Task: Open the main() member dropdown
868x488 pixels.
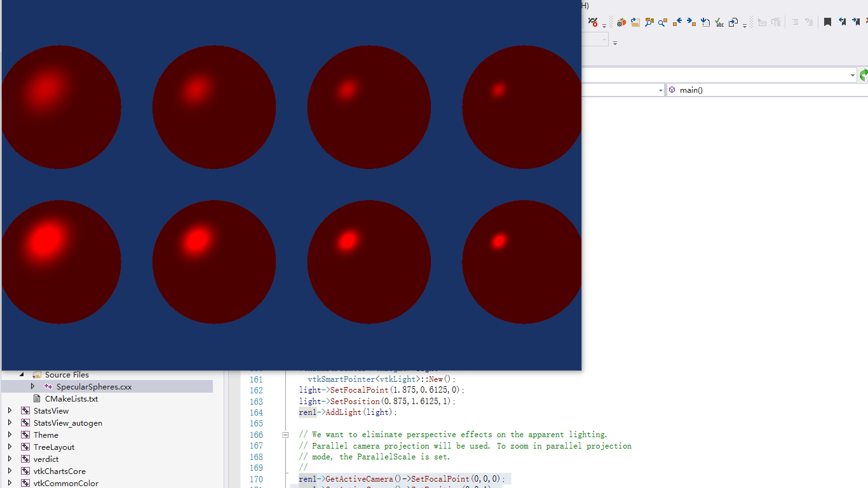Action: (x=766, y=90)
